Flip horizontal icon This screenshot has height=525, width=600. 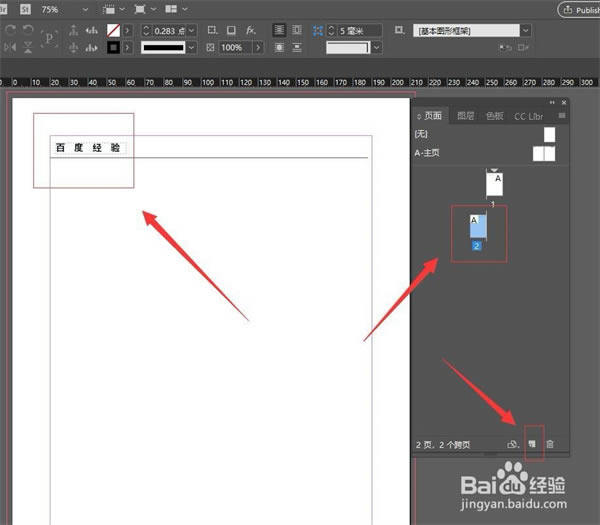(10, 47)
